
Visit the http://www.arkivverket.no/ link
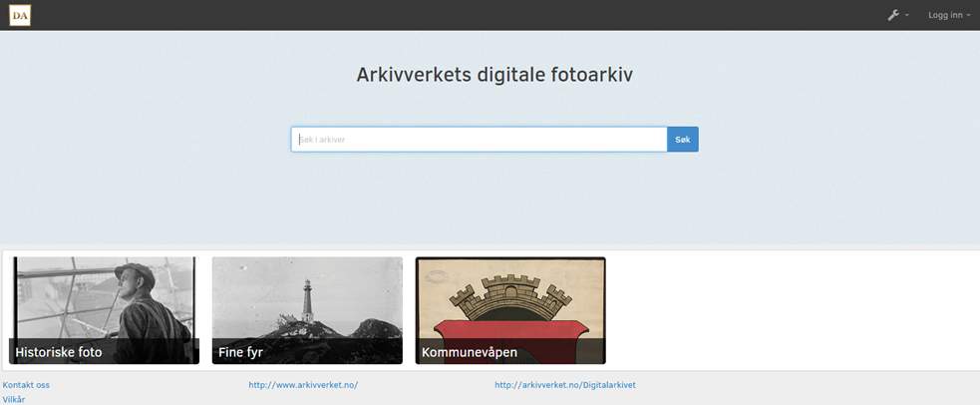point(303,385)
